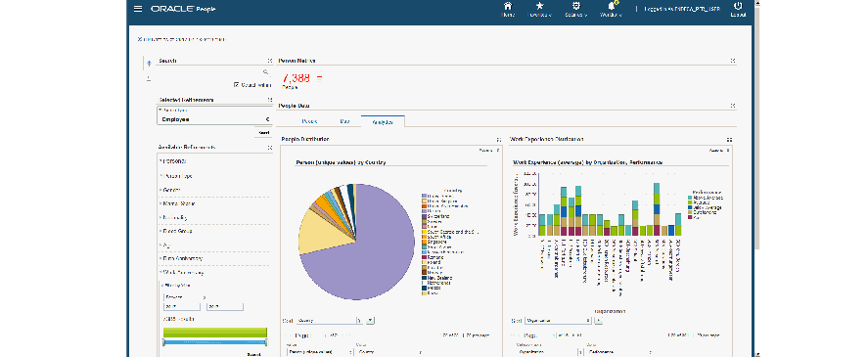
Task: Click the right handle of the range slider
Action: click(x=266, y=342)
